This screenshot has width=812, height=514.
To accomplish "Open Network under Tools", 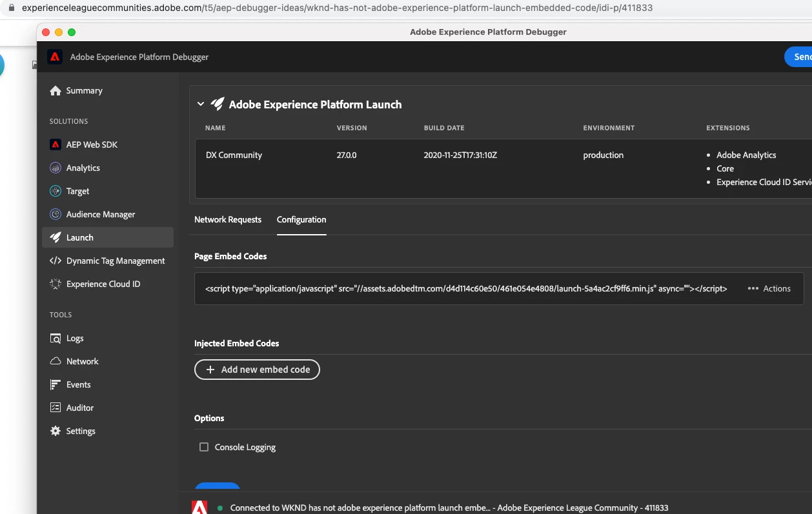I will (108, 362).
